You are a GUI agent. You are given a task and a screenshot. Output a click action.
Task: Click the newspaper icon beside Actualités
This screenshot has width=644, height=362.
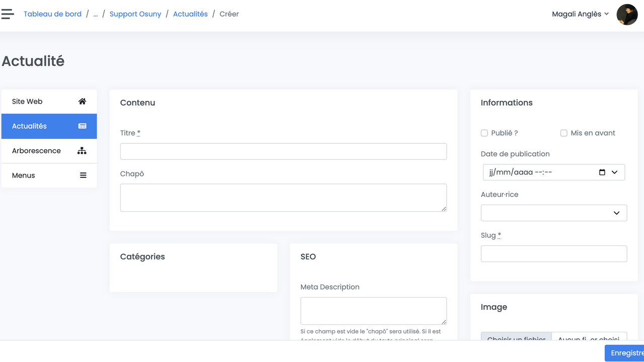coord(83,126)
